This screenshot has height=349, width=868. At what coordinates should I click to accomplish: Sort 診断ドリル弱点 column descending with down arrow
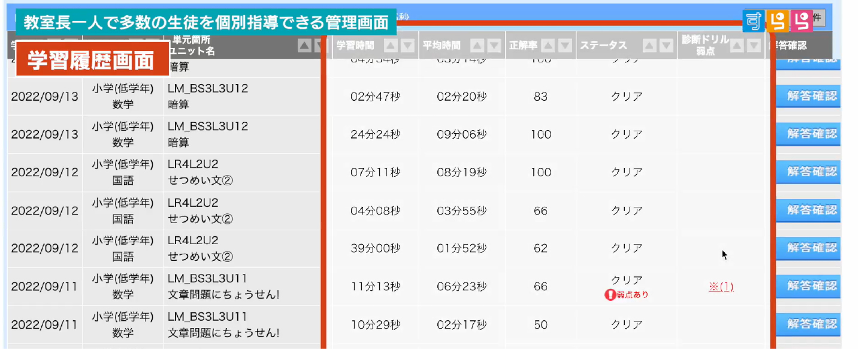[754, 46]
